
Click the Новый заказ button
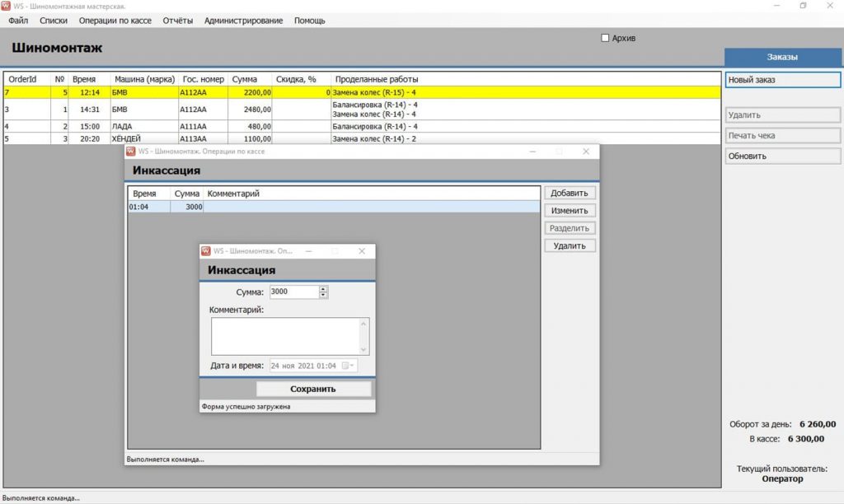tap(783, 80)
